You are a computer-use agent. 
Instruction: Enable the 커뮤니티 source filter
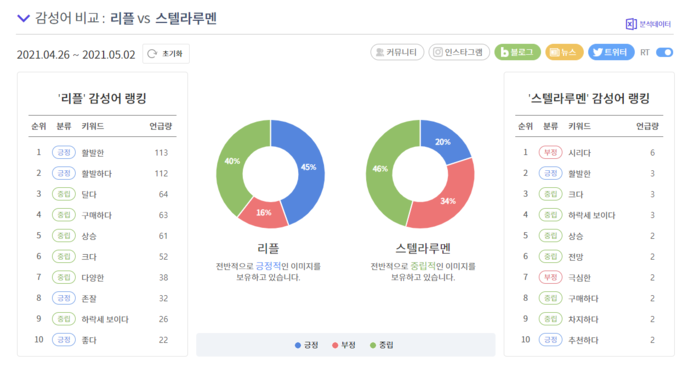click(x=396, y=52)
